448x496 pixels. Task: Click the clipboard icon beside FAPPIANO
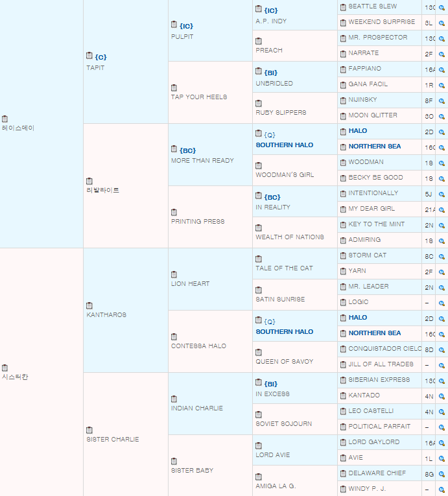point(343,69)
